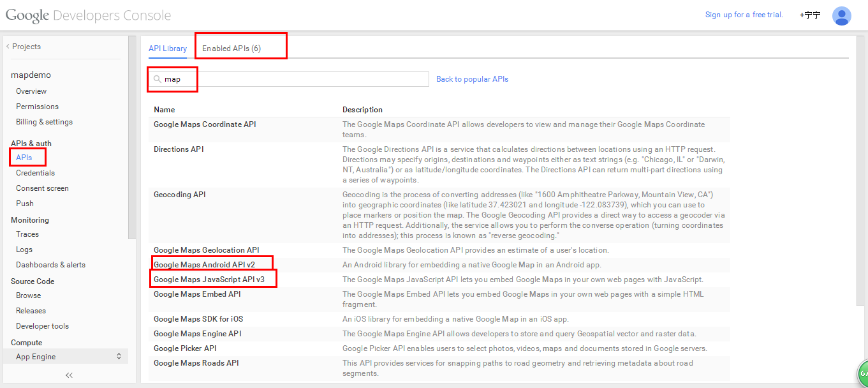
Task: Expand the Monitoring section
Action: point(30,220)
